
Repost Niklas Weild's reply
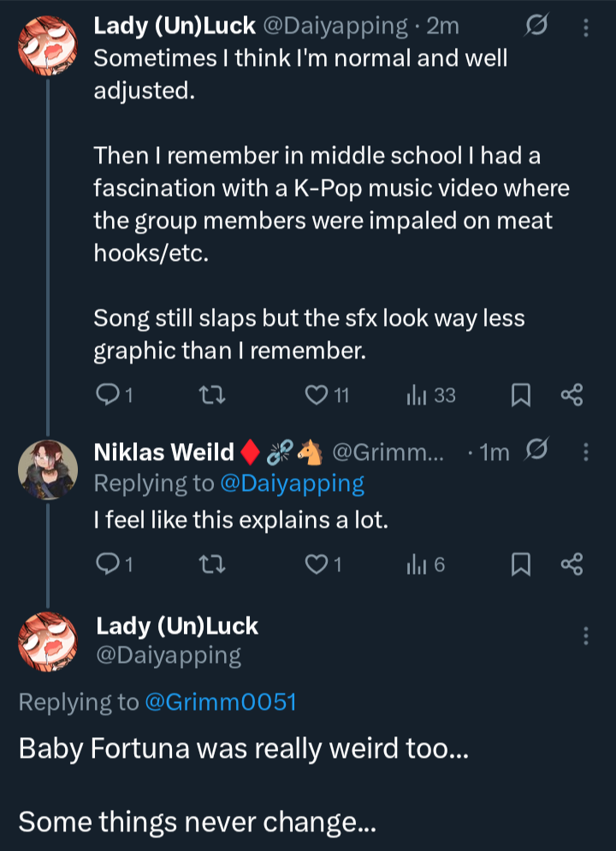coord(208,564)
